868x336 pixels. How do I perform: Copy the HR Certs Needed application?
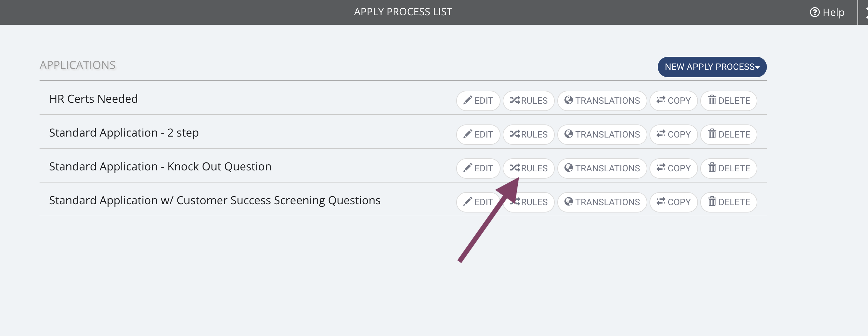(x=673, y=101)
